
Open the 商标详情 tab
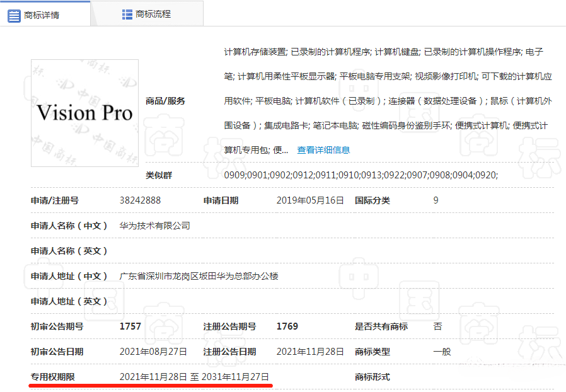coord(45,14)
